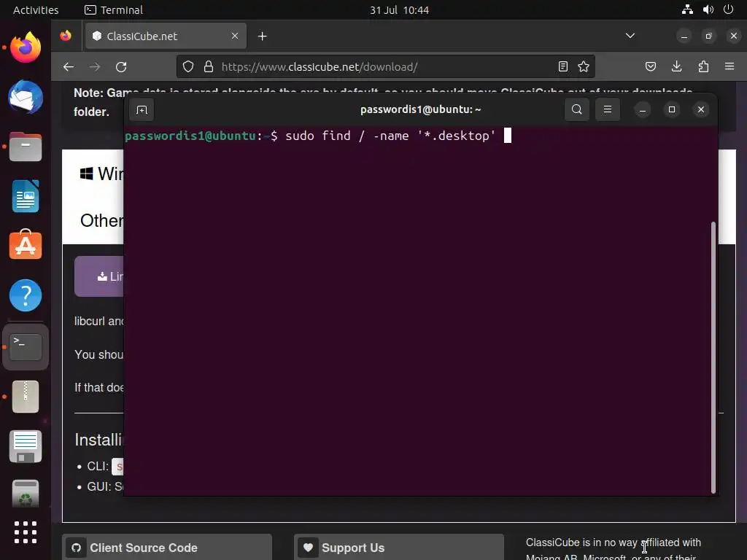Close the ClassiCube.net tab

pos(234,36)
